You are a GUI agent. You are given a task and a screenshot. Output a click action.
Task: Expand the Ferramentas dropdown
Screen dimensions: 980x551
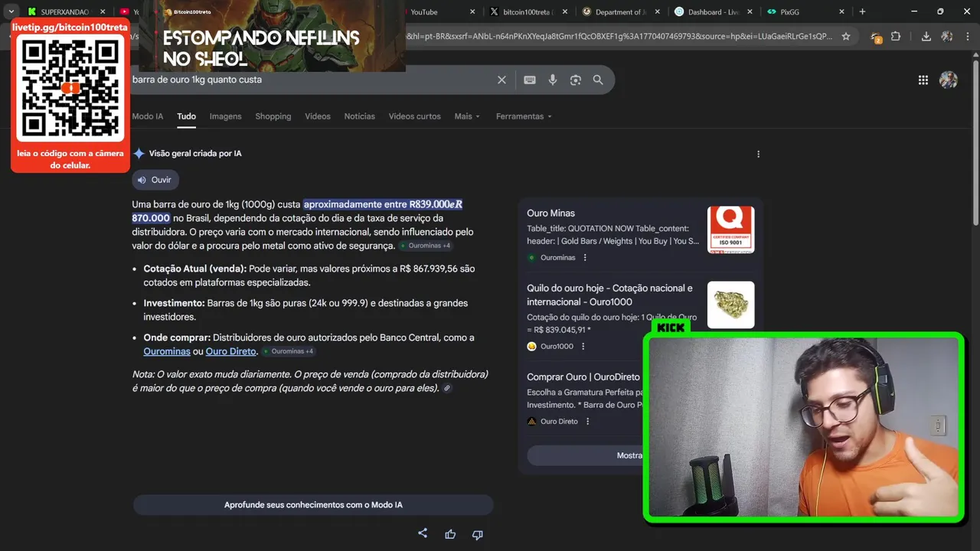(x=524, y=116)
